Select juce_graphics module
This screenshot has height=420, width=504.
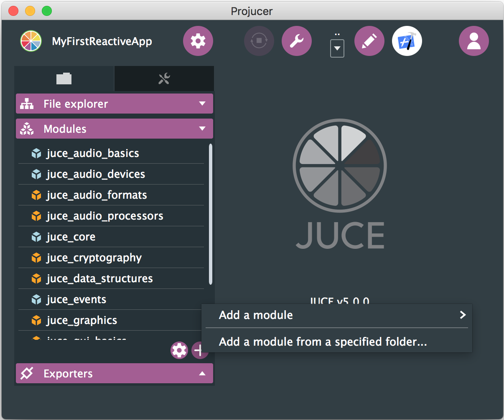111,320
